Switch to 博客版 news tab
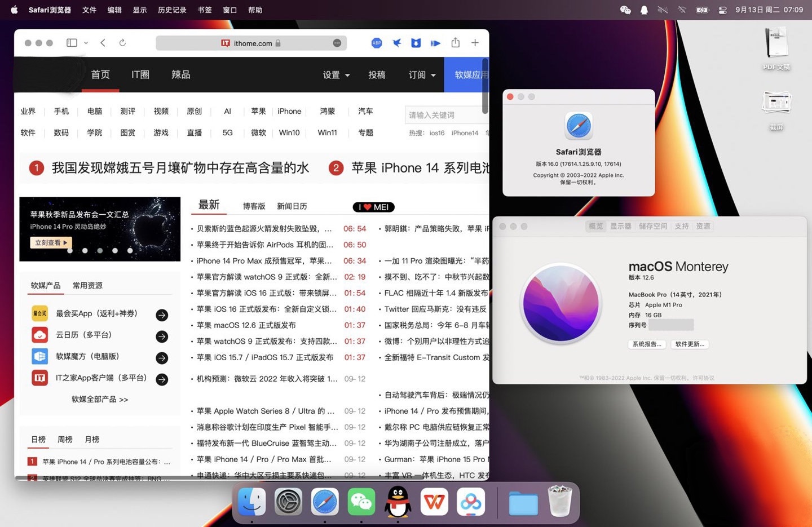Viewport: 812px width, 527px height. click(x=254, y=206)
